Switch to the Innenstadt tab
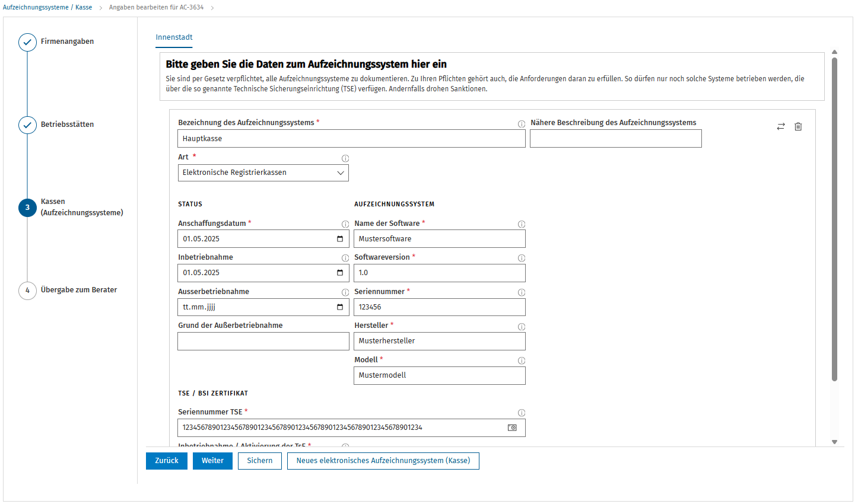 (x=174, y=37)
